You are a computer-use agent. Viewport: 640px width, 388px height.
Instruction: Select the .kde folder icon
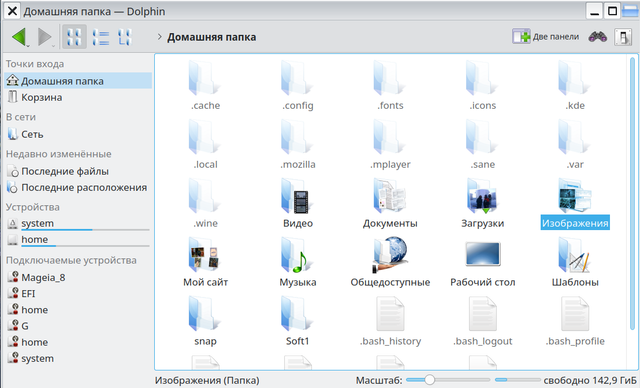574,78
